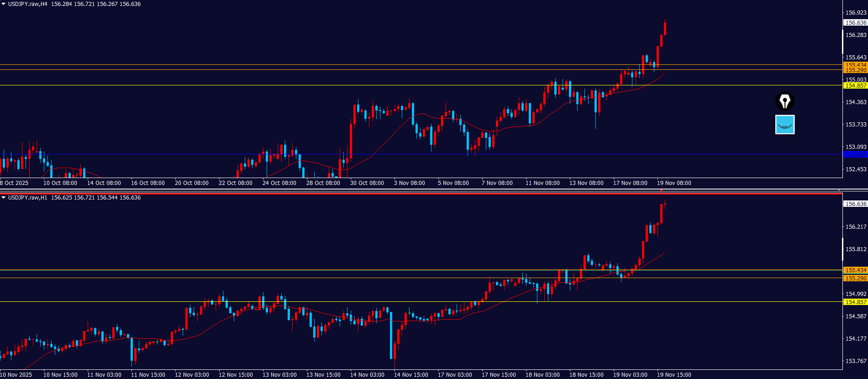Click the USDJPY.raw,H4 chart title

pos(28,4)
